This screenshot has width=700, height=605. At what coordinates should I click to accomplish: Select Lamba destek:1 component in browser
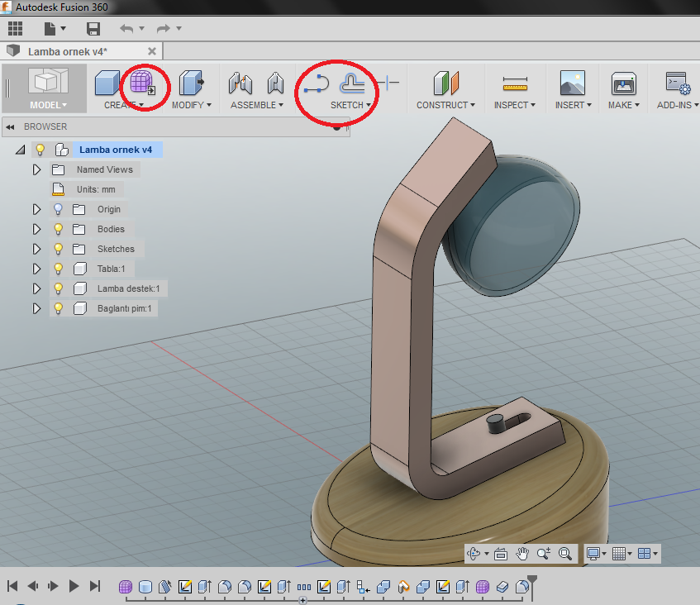pos(127,288)
